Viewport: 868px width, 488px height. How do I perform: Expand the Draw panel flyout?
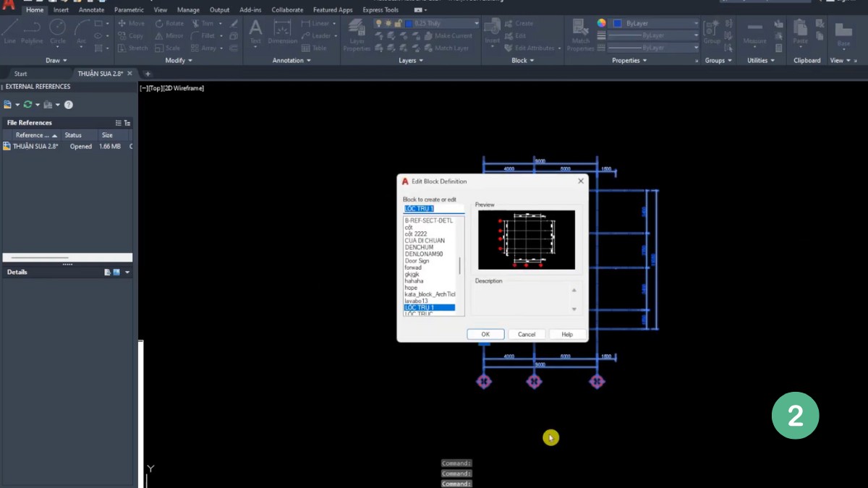(56, 61)
